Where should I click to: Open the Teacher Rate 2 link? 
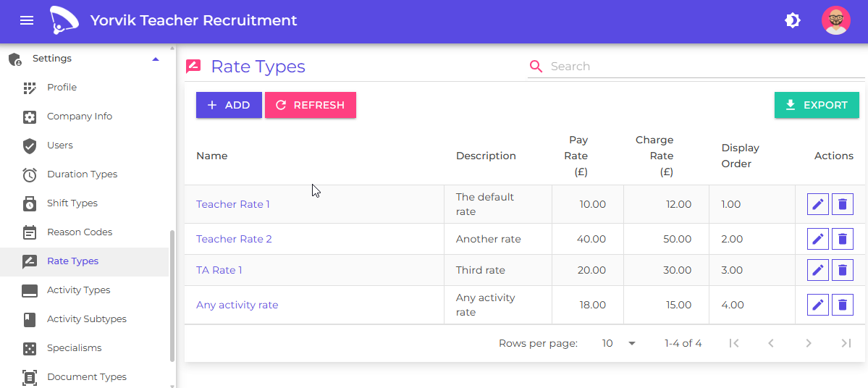pyautogui.click(x=234, y=239)
